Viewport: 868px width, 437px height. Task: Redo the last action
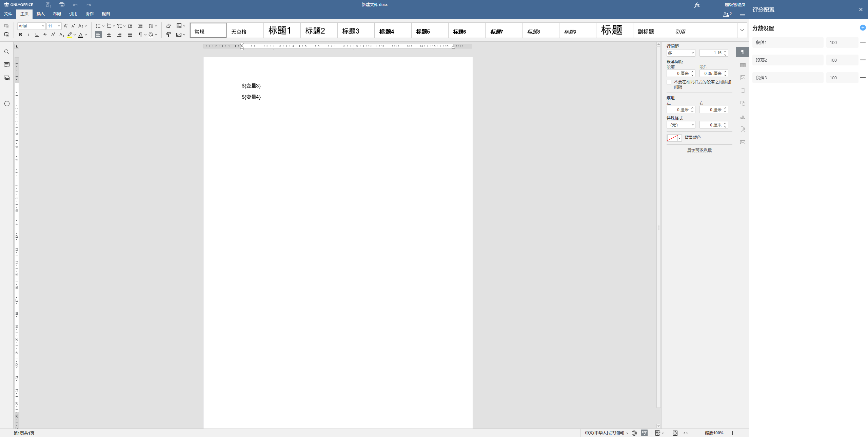89,5
